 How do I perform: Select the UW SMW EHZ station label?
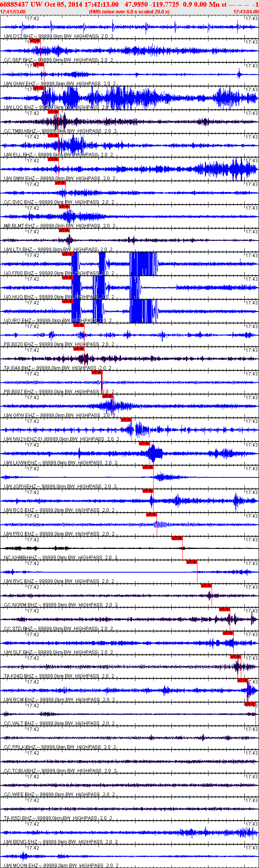tap(19, 178)
